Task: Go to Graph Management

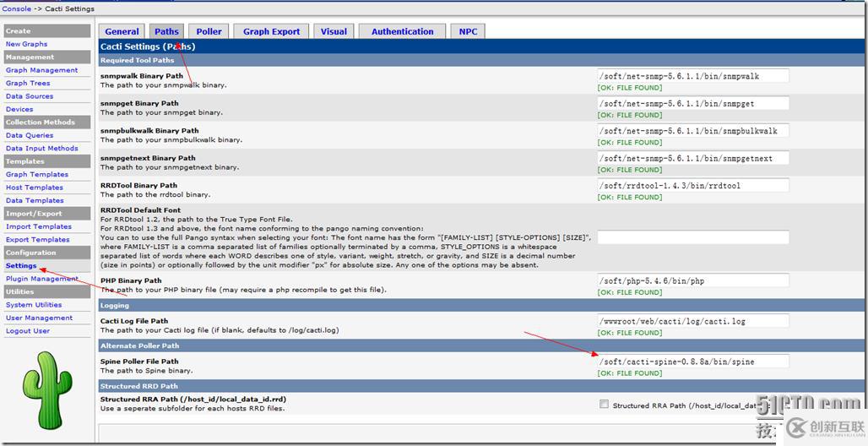Action: [41, 70]
